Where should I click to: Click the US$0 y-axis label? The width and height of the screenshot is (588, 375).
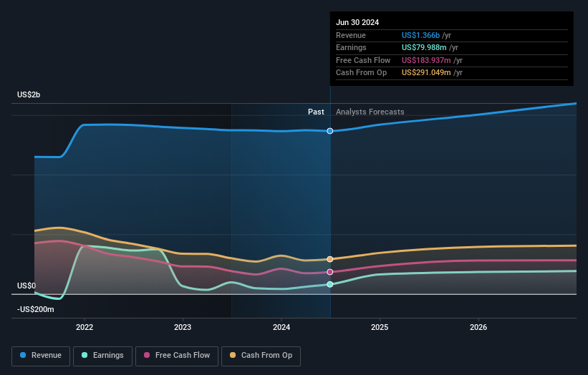(26, 286)
